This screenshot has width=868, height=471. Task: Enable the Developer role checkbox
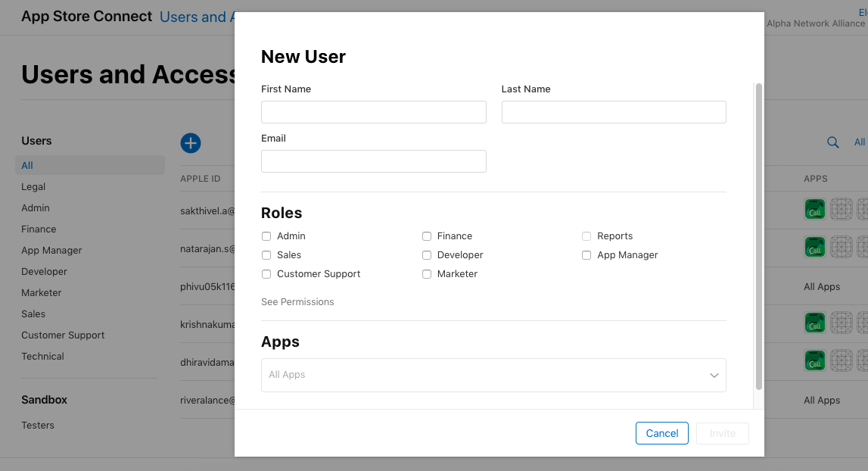tap(427, 255)
